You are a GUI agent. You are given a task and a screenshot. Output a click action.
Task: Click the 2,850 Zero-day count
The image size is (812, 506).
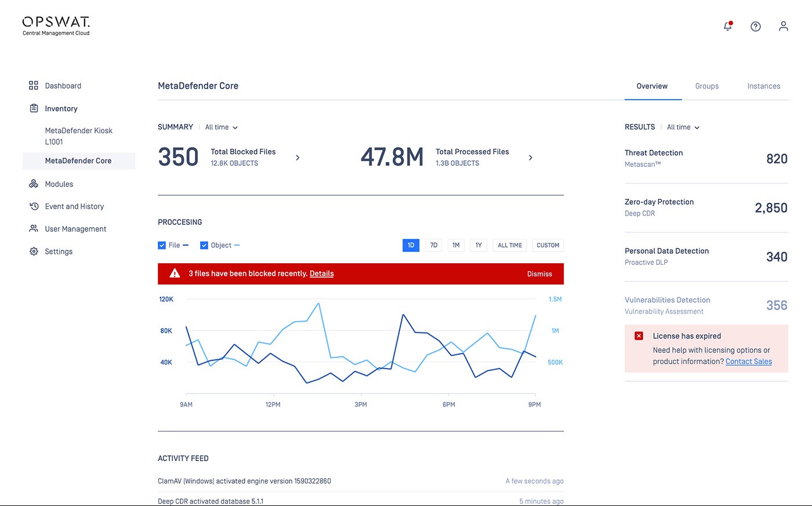pos(771,208)
